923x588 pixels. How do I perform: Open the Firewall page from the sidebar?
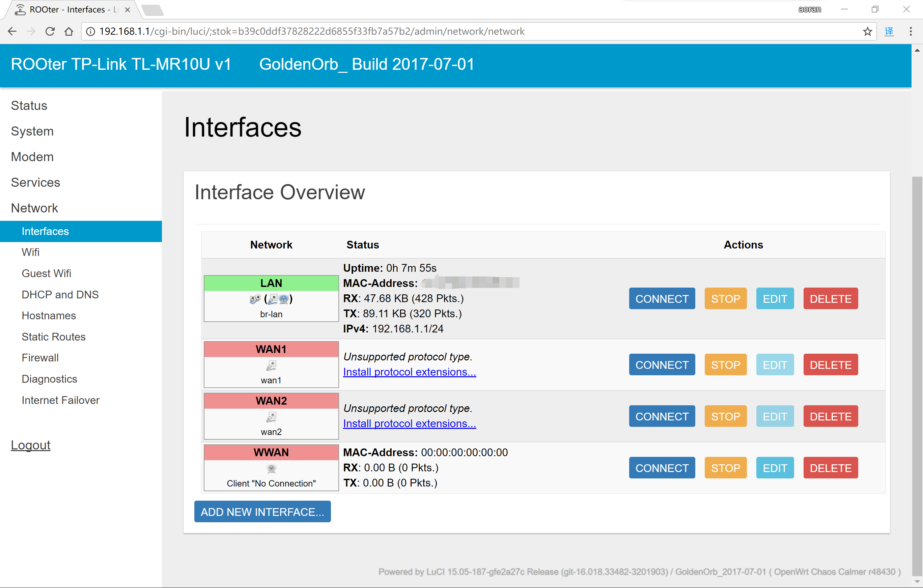40,357
